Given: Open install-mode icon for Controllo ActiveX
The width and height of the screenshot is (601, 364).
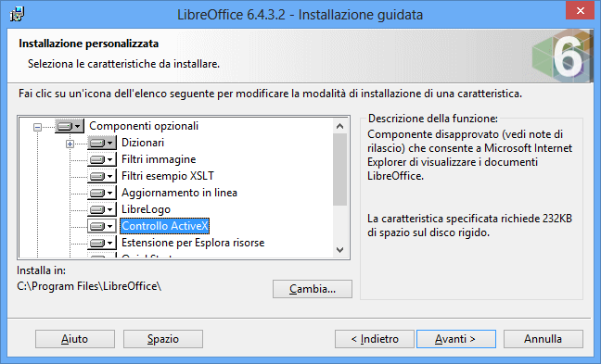Looking at the screenshot, I should pos(102,226).
